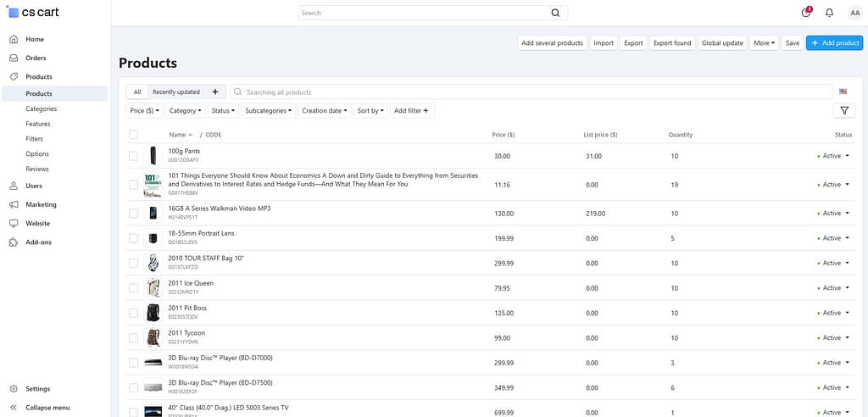Open 2010 TOUR STAFF Bag thumbnail
868x417 pixels.
tap(153, 263)
